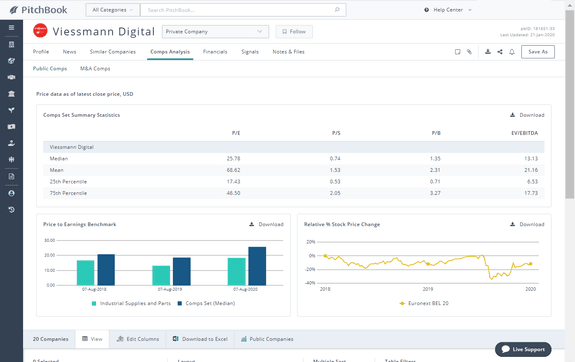Open the note icon near Save As
The height and width of the screenshot is (362, 575).
coord(457,52)
